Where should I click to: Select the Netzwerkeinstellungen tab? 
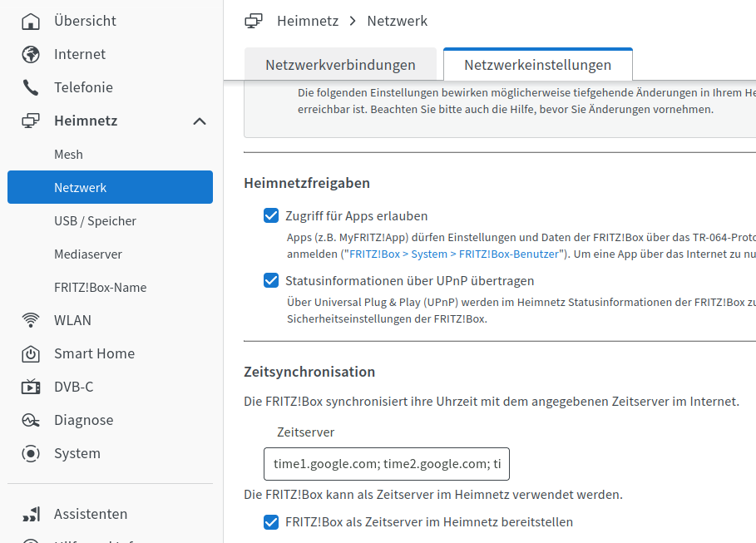tap(537, 65)
